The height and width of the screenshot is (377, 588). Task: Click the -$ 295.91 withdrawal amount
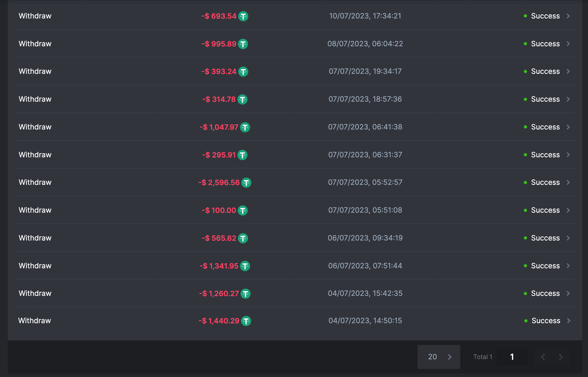(x=219, y=155)
